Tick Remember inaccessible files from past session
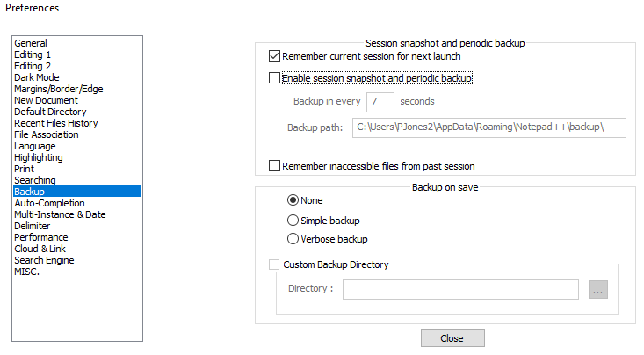 point(275,165)
